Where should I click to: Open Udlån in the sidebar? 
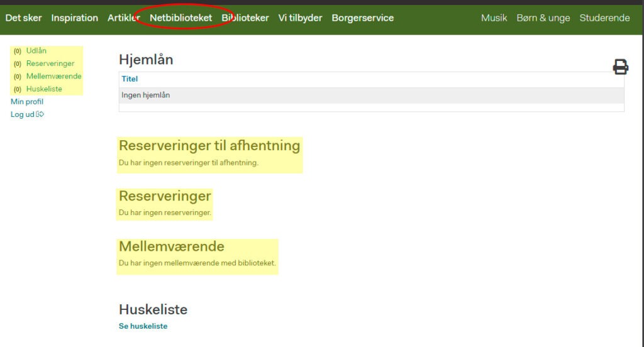pos(36,51)
